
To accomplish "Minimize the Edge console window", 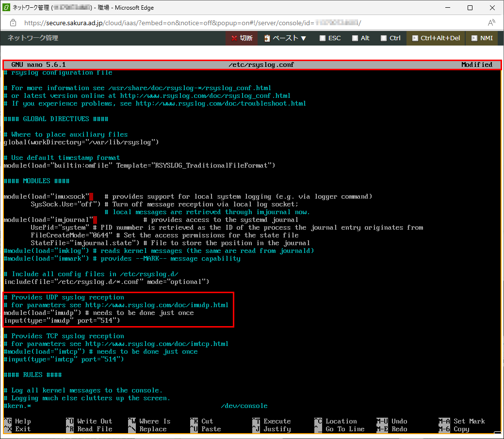I will pos(448,8).
